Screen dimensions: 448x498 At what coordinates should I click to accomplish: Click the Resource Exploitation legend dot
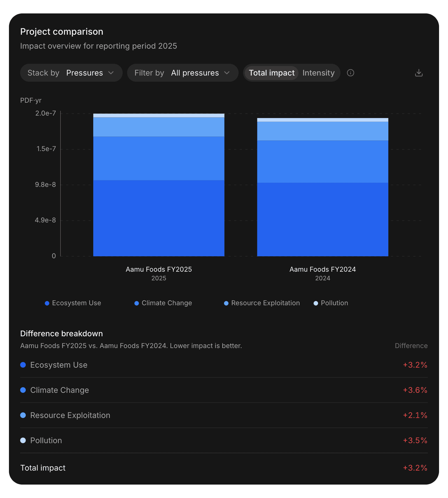(226, 303)
